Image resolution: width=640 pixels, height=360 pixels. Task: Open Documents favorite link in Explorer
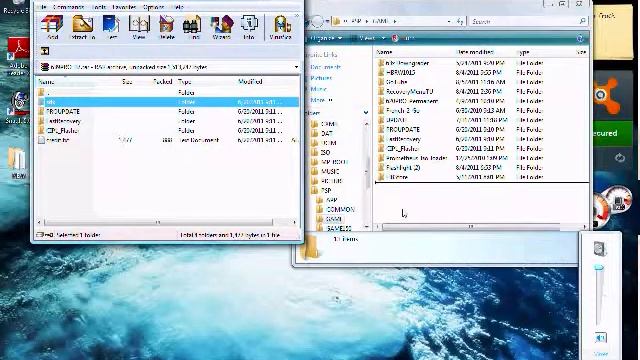pos(325,67)
